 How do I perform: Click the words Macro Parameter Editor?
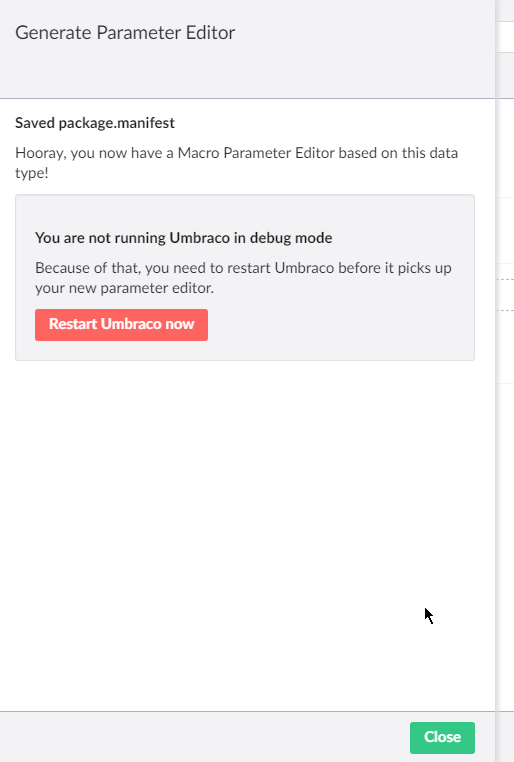point(256,153)
